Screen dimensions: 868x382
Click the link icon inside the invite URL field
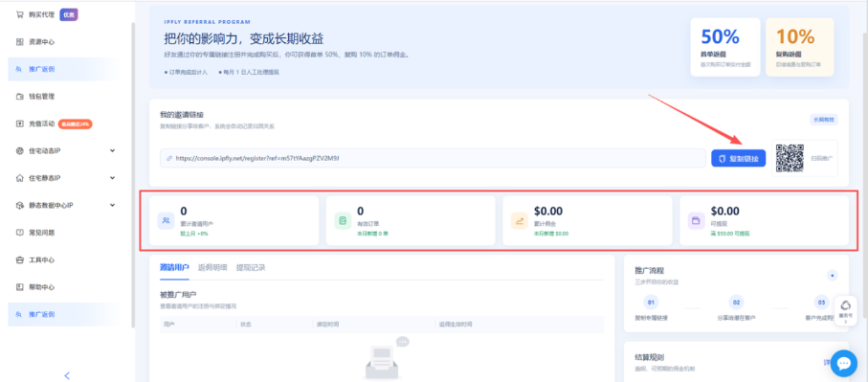tap(168, 158)
